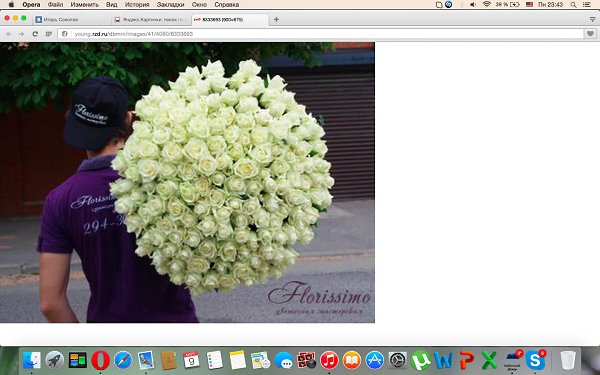This screenshot has height=375, width=600.
Task: Open the Закладки menu
Action: [x=170, y=5]
